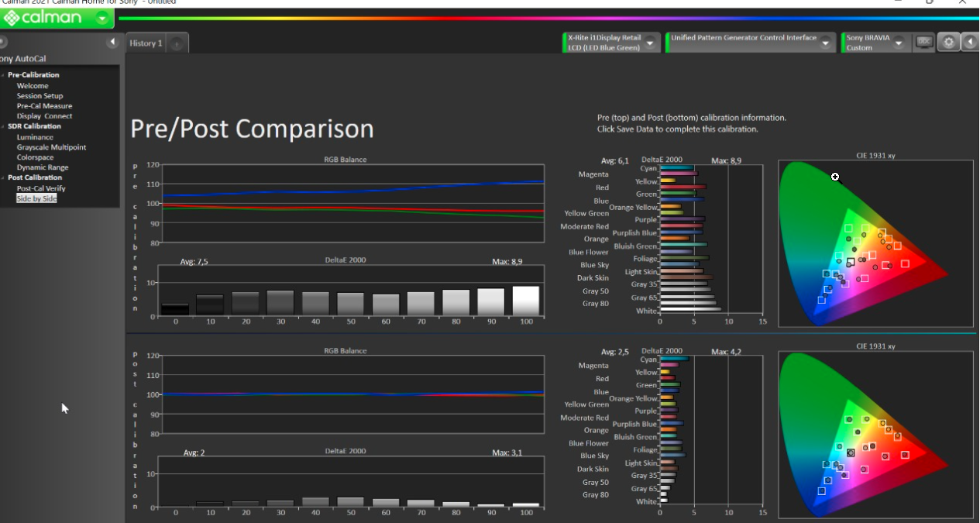Click the 'Max: 4,2' post-calibration value
Viewport: 980px width, 523px height.
[x=727, y=353]
